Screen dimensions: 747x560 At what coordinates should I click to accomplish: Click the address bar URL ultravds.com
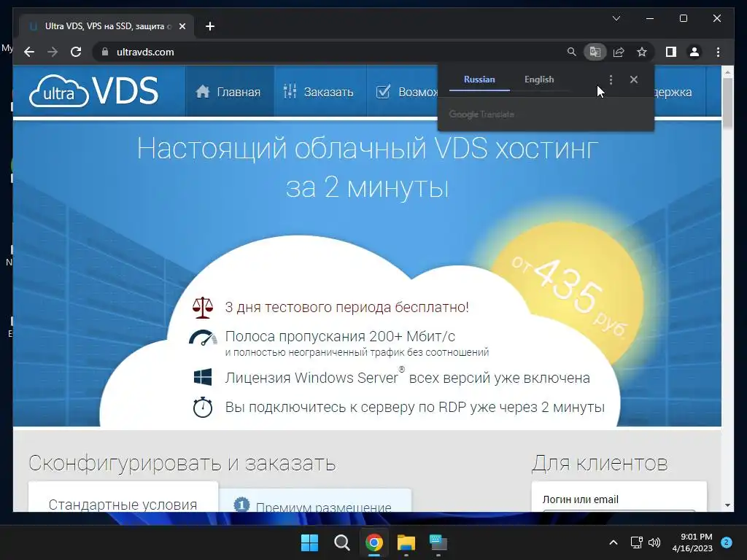click(145, 52)
